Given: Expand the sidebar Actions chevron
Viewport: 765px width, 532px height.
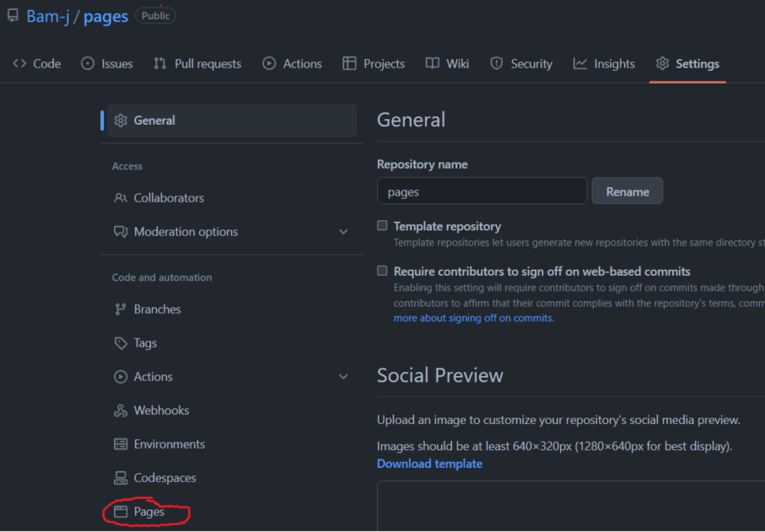Looking at the screenshot, I should pyautogui.click(x=343, y=377).
